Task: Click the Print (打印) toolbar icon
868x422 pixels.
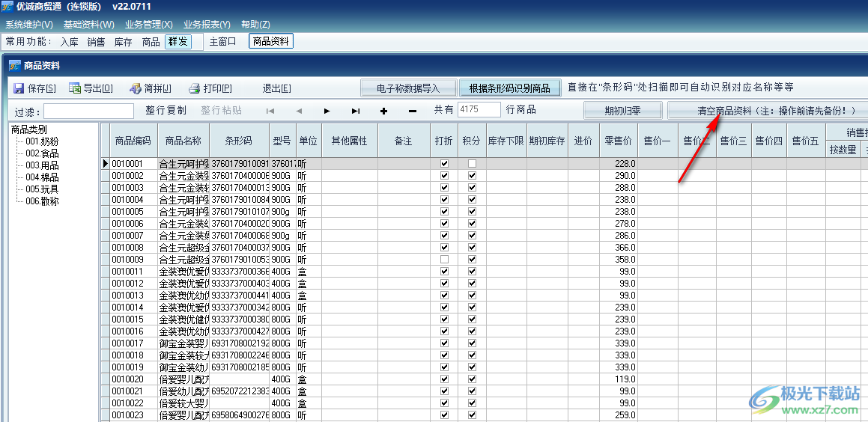Action: [194, 88]
